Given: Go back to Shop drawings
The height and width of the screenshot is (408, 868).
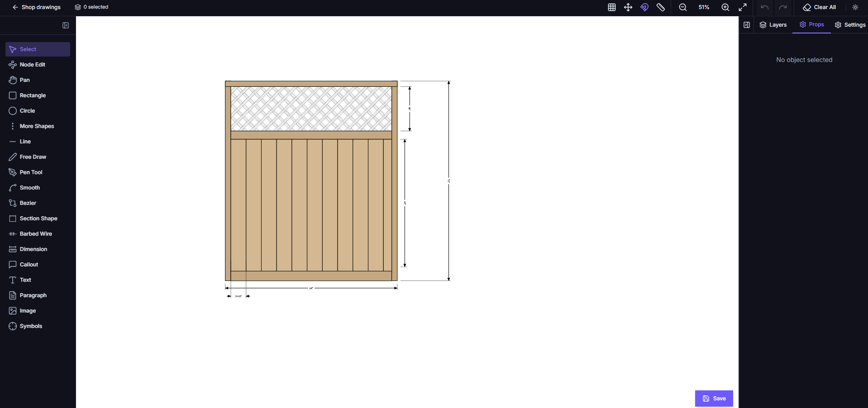Looking at the screenshot, I should [x=36, y=7].
